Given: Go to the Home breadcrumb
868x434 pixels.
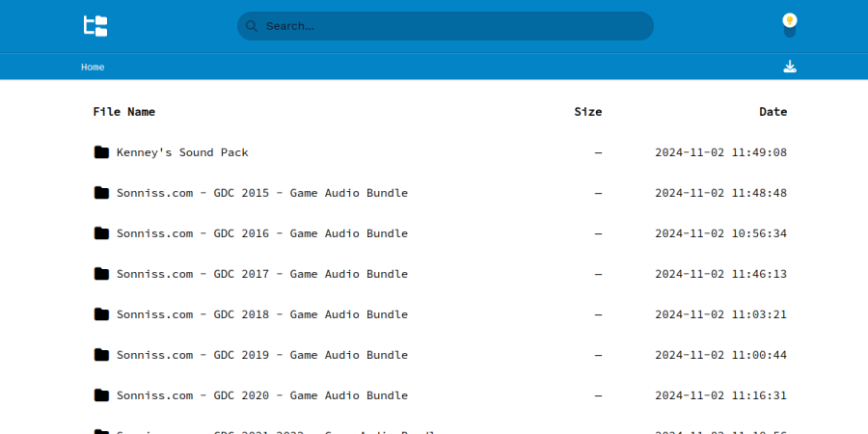Looking at the screenshot, I should coord(93,67).
